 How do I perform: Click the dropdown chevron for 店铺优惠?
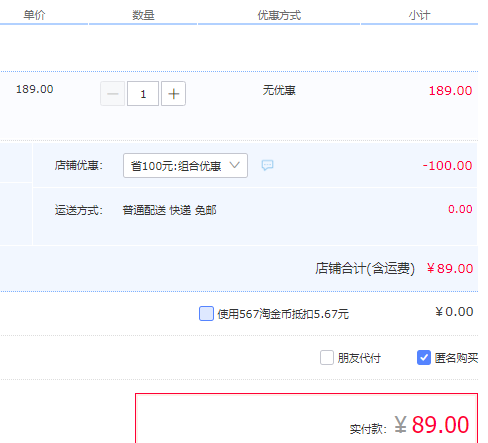point(235,165)
